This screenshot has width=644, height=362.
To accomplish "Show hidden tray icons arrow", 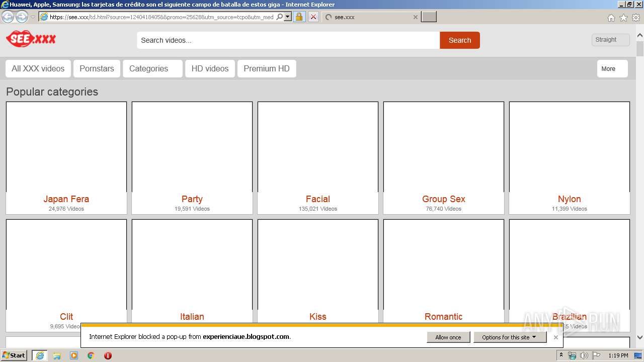I will [x=561, y=355].
